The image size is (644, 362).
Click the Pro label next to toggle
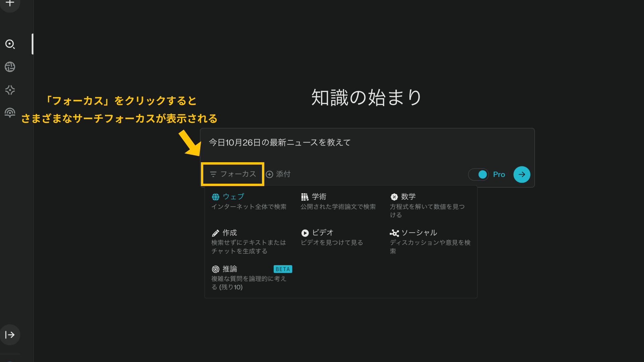(x=499, y=174)
